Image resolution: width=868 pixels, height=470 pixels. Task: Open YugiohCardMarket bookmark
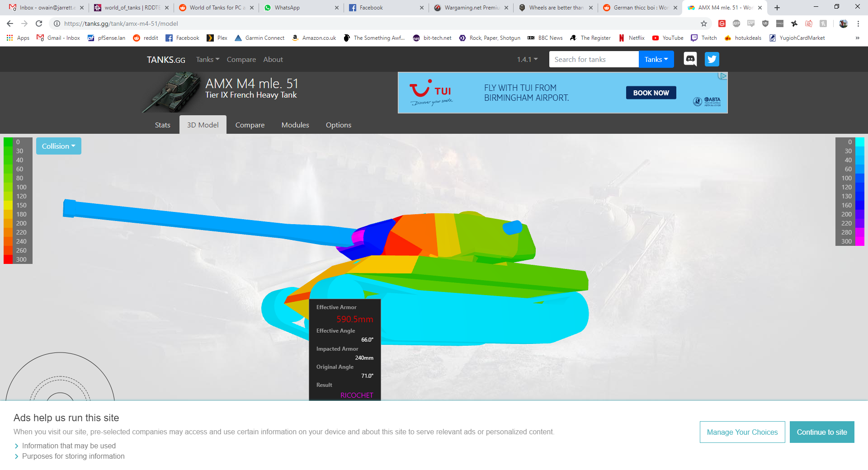[x=797, y=38]
